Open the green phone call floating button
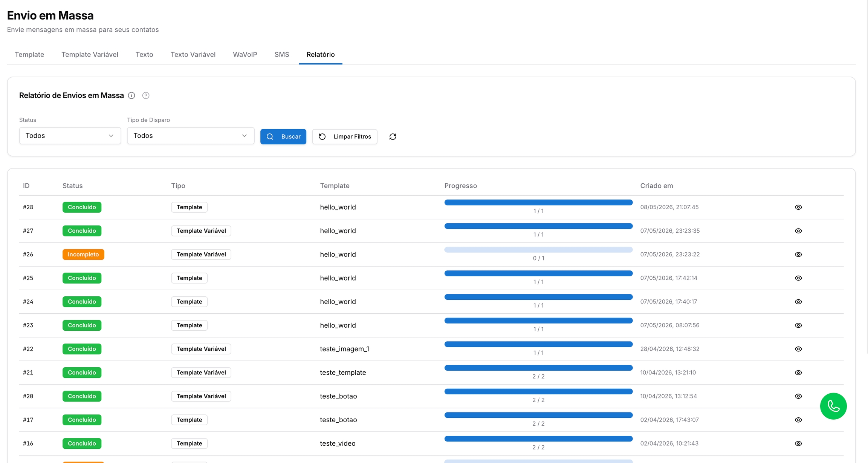Screen dimensions: 868x463 (833, 406)
